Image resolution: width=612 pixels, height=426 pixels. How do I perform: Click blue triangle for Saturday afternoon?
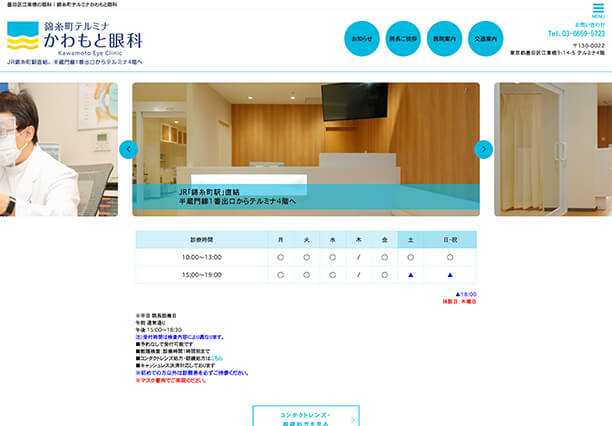point(410,275)
